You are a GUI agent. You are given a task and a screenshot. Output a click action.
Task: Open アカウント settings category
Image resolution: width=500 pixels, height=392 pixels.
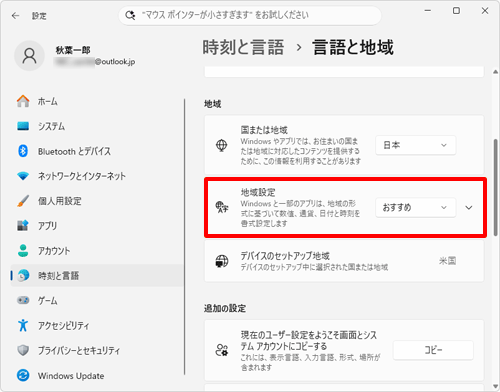[x=97, y=251]
